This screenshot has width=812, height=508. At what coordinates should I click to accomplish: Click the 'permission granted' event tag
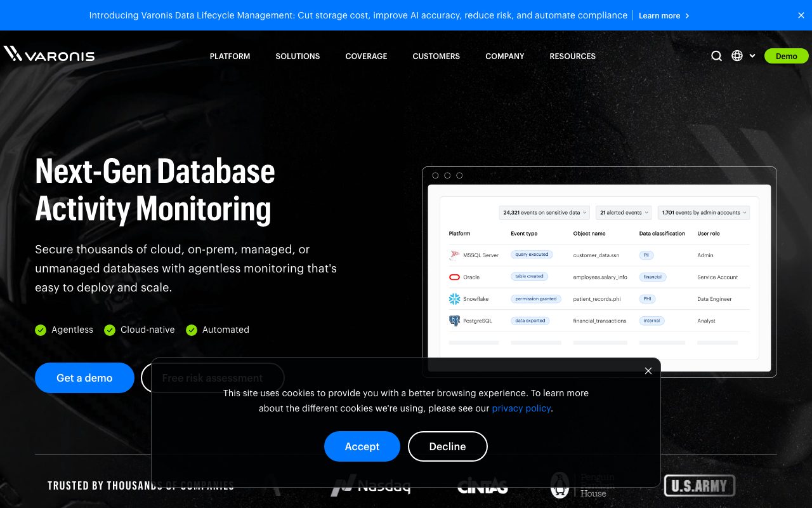pos(536,298)
